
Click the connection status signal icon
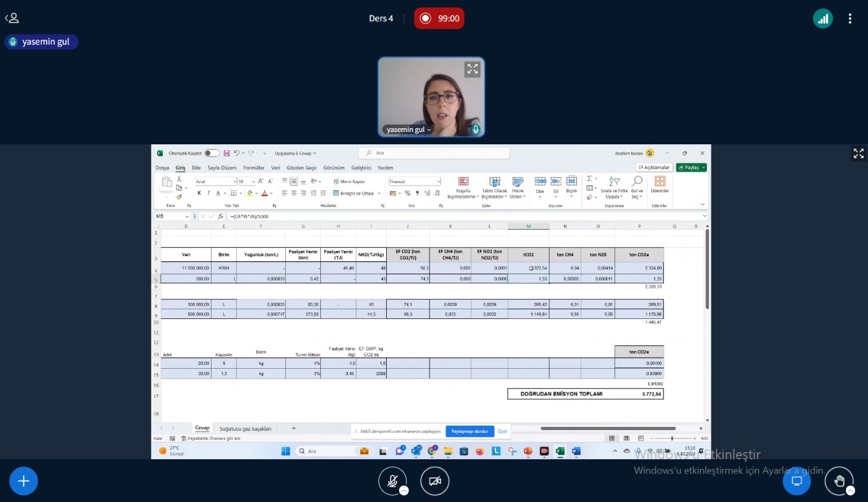click(823, 18)
